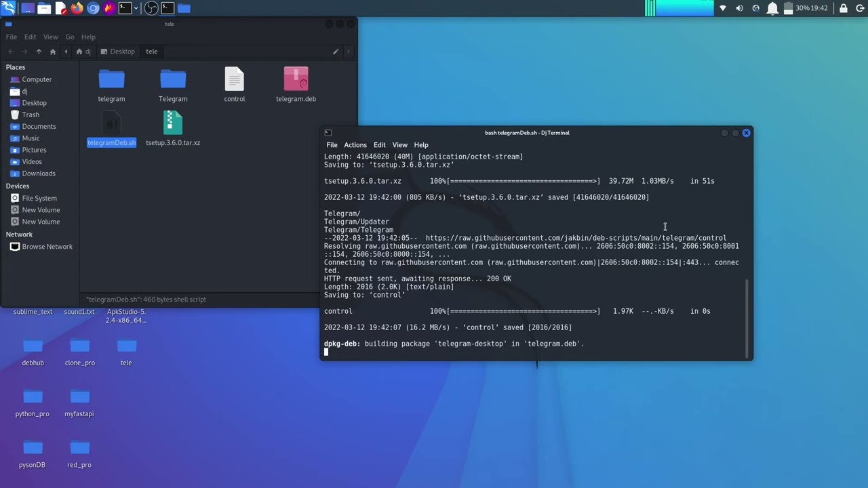Click the path bar left scroll arrow

pos(66,52)
